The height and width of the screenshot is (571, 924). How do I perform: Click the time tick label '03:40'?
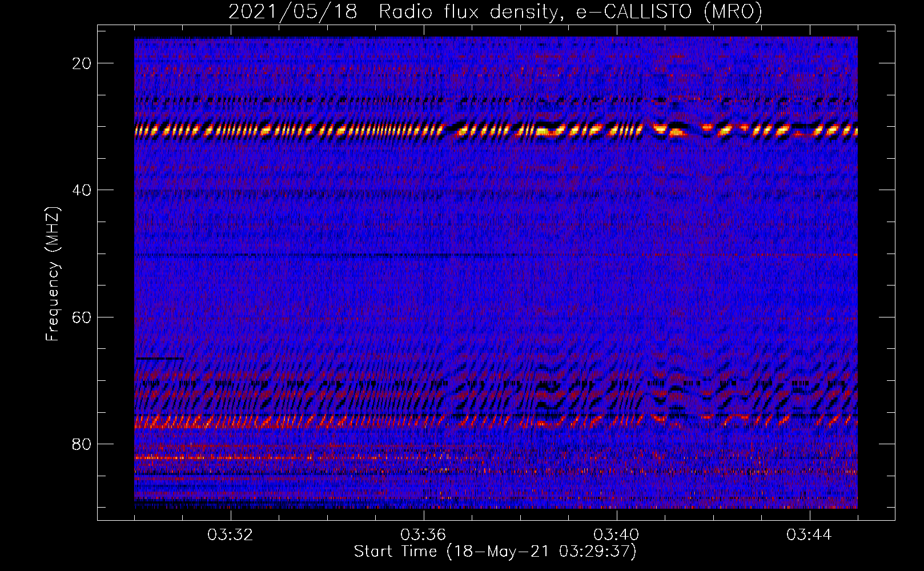616,535
